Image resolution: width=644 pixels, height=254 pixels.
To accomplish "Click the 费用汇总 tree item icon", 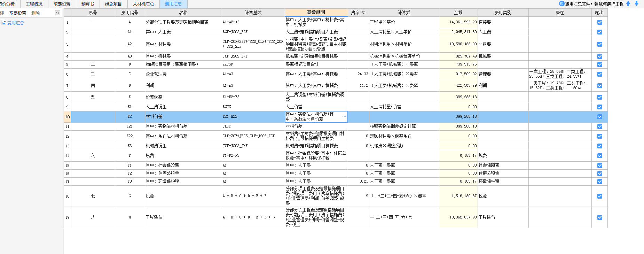I will tap(3, 22).
